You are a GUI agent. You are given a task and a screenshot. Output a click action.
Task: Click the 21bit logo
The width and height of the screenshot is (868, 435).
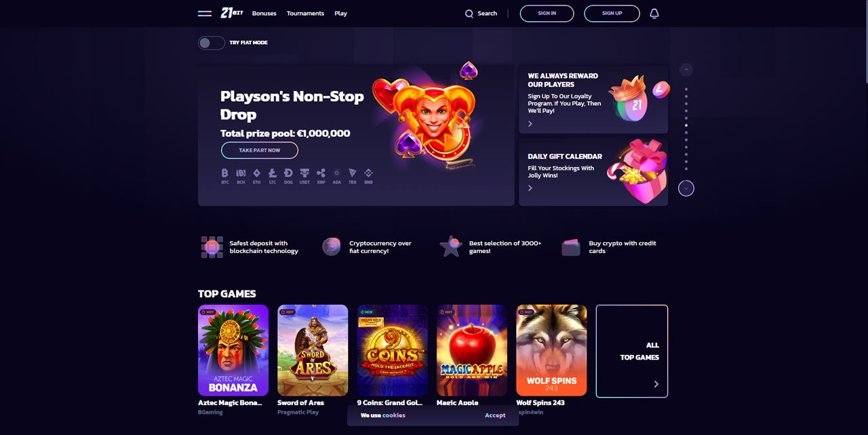point(232,13)
